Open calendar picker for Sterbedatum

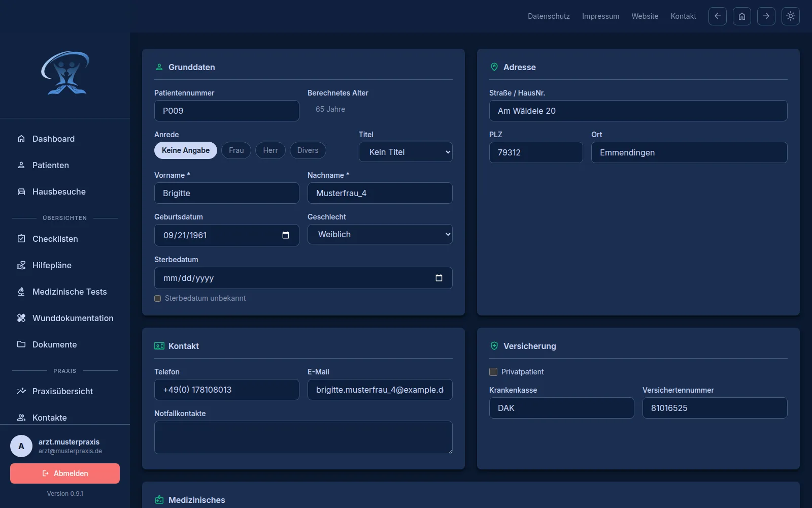click(439, 278)
